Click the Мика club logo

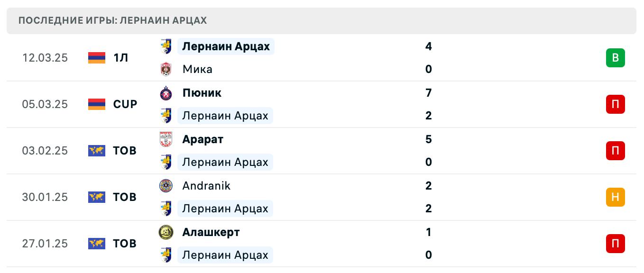166,69
